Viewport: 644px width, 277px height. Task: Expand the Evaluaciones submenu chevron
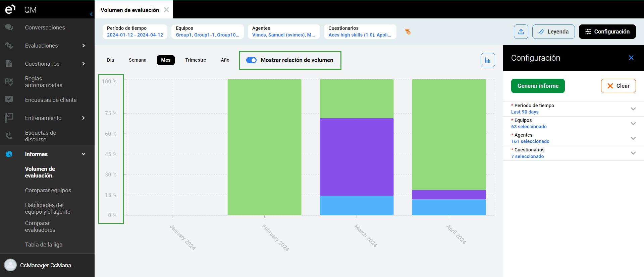(x=84, y=46)
